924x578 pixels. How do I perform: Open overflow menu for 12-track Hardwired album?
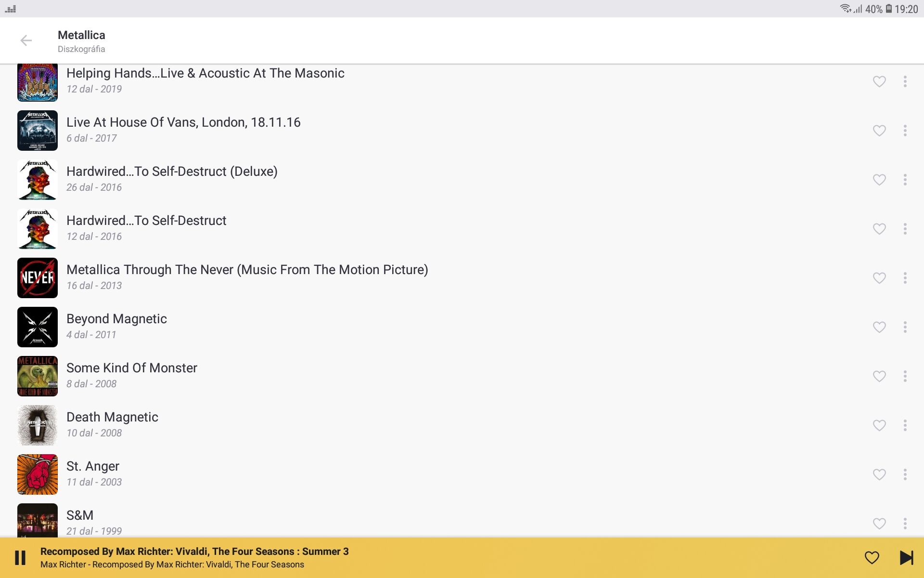(x=905, y=229)
